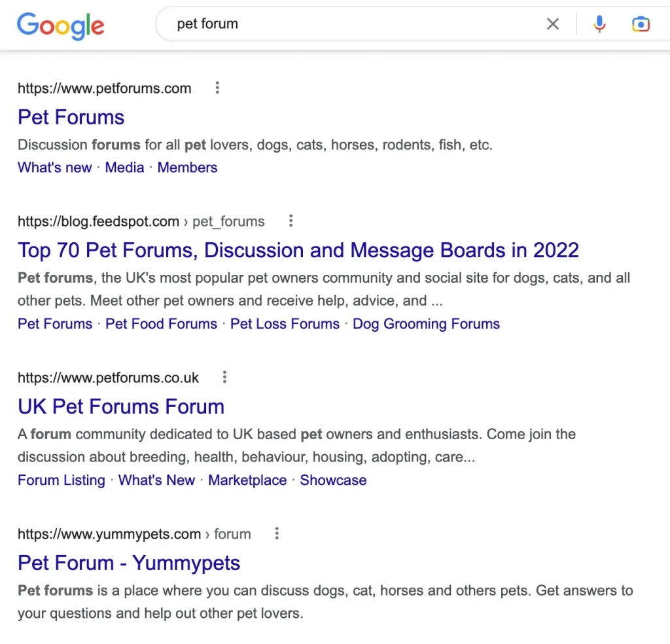
Task: Start voice search with the microphone icon
Action: coord(599,24)
